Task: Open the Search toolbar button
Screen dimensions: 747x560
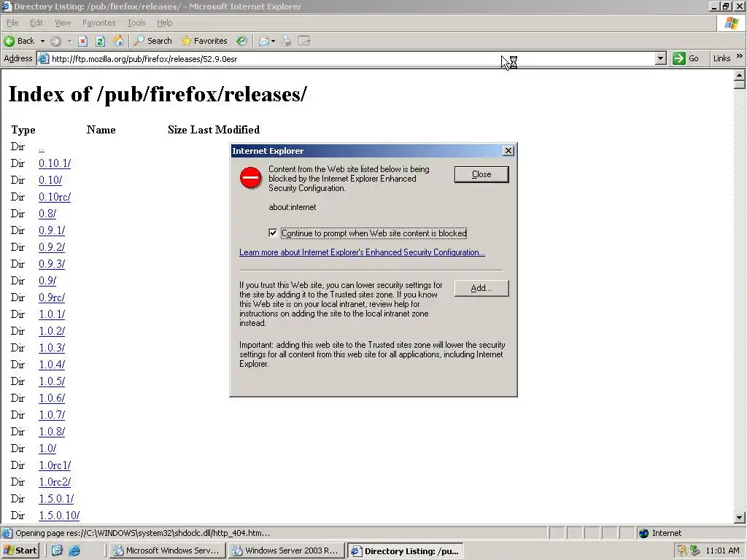Action: click(x=152, y=41)
